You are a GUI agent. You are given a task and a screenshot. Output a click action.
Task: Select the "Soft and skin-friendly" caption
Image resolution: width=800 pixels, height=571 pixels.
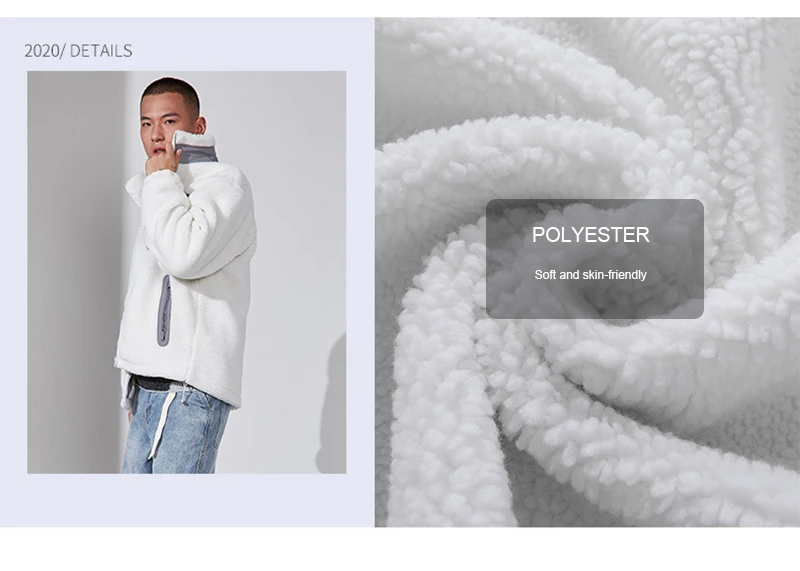(x=590, y=275)
